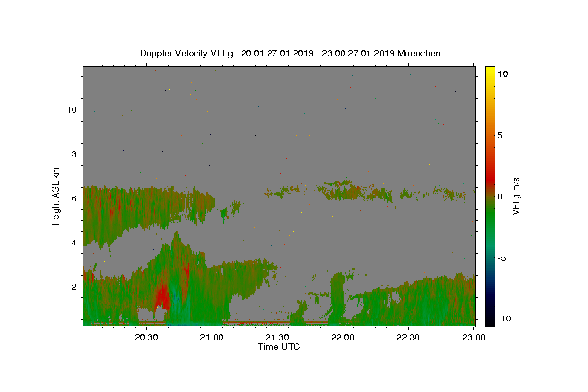
Task: Click the 21:00 time tick label
Action: 212,337
